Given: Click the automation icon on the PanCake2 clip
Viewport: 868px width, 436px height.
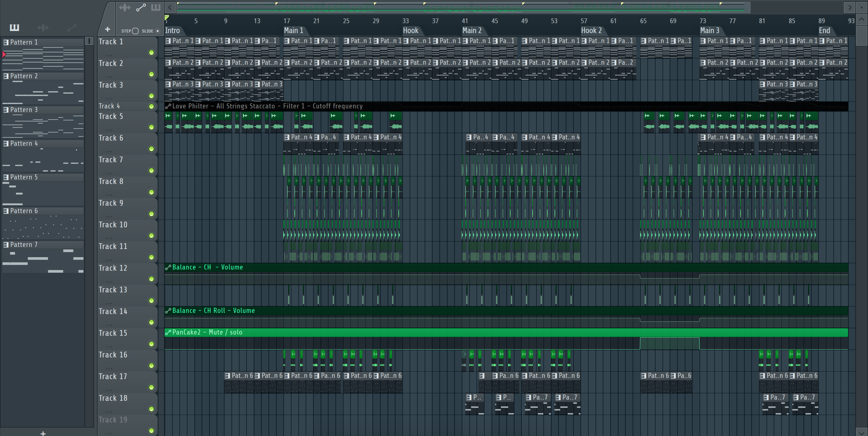Looking at the screenshot, I should 168,332.
